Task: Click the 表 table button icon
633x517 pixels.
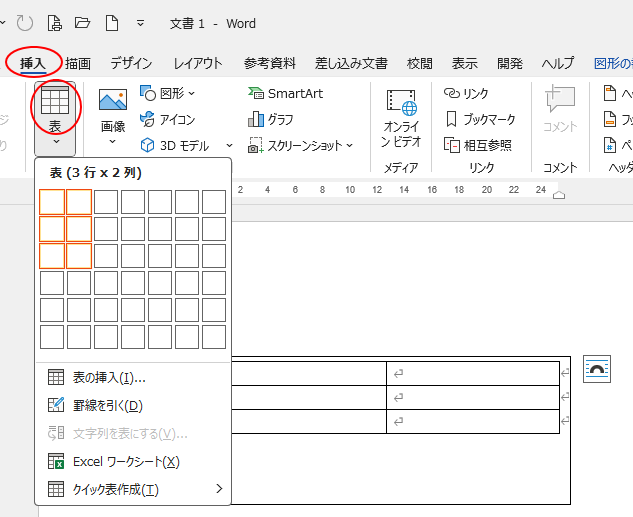Action: coord(55,101)
